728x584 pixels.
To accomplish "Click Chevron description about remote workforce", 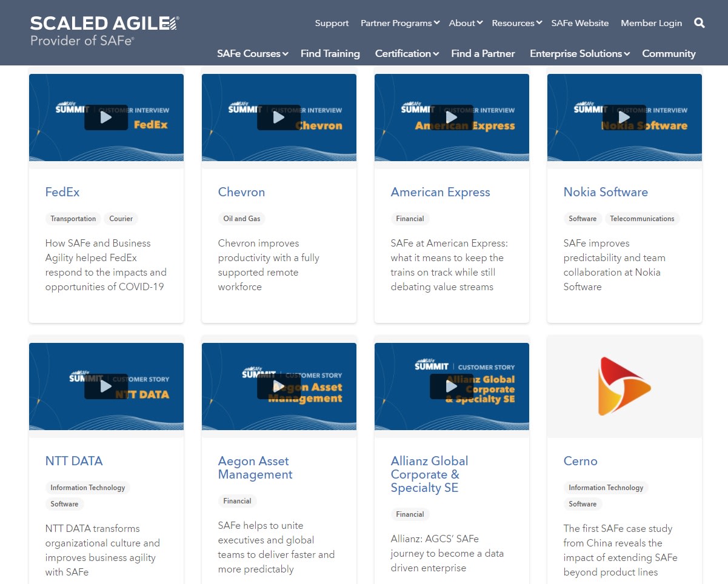I will 269,265.
